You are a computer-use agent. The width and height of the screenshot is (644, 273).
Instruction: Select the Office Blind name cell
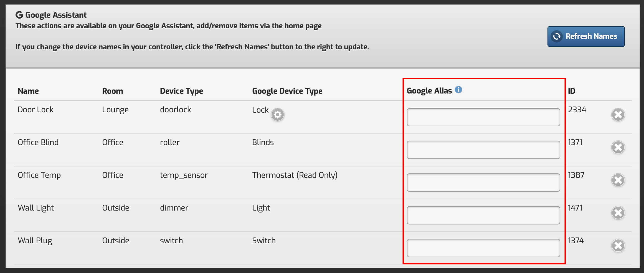38,142
